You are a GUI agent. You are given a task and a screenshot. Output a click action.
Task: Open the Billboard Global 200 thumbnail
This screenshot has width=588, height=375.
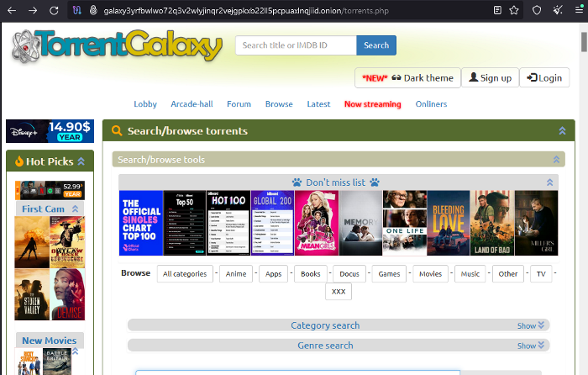pyautogui.click(x=273, y=223)
